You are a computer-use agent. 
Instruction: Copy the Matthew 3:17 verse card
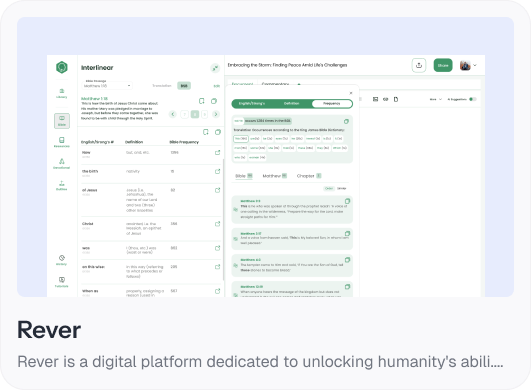coord(347,234)
